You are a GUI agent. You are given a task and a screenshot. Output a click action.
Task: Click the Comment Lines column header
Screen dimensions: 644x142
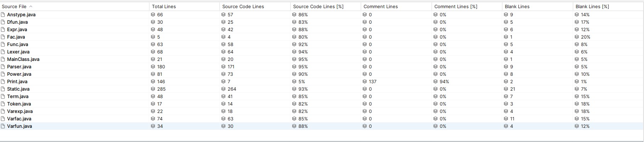pyautogui.click(x=381, y=6)
